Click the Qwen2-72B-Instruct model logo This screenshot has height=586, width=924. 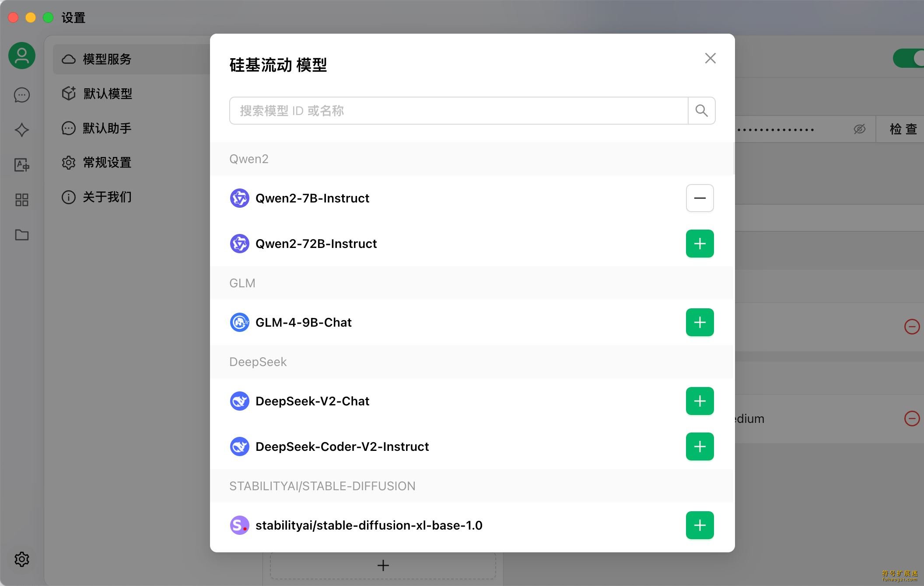240,244
